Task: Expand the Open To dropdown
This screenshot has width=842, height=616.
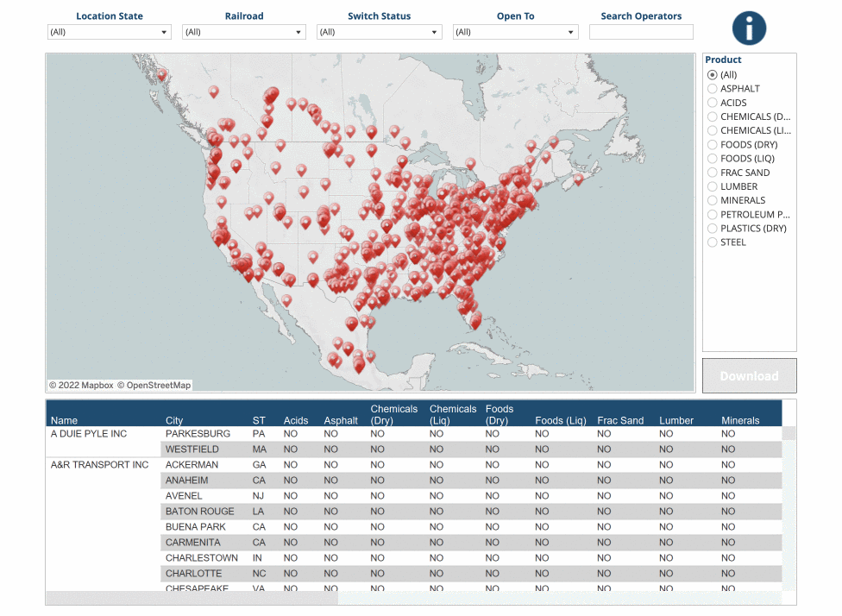Action: tap(515, 32)
